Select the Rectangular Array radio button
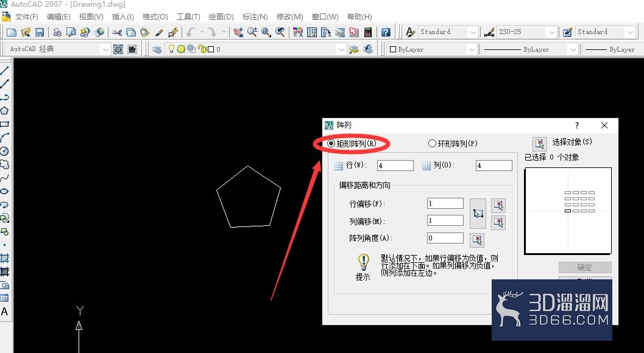Viewport: 644px width, 353px height. 331,143
